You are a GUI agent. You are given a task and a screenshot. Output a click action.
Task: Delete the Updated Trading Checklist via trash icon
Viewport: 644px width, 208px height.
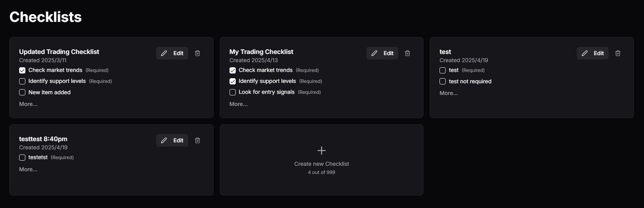(x=197, y=53)
